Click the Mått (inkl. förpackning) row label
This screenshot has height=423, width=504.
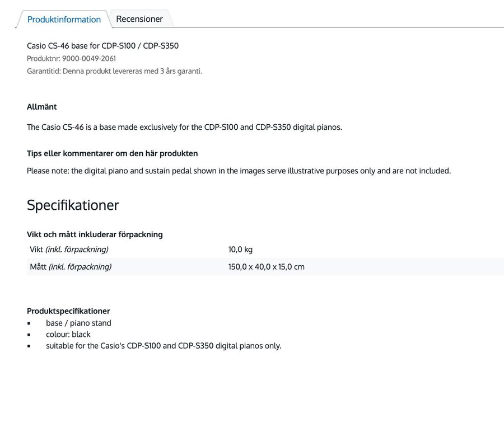click(x=71, y=267)
